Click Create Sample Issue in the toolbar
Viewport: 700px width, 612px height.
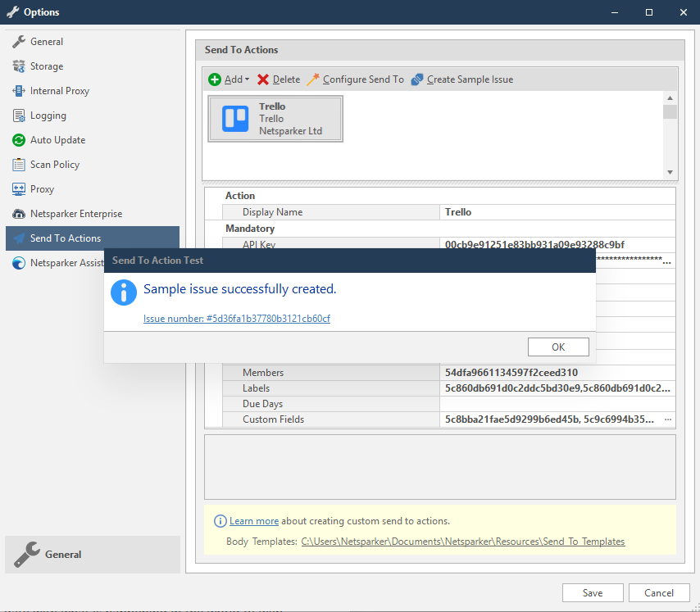417,79
